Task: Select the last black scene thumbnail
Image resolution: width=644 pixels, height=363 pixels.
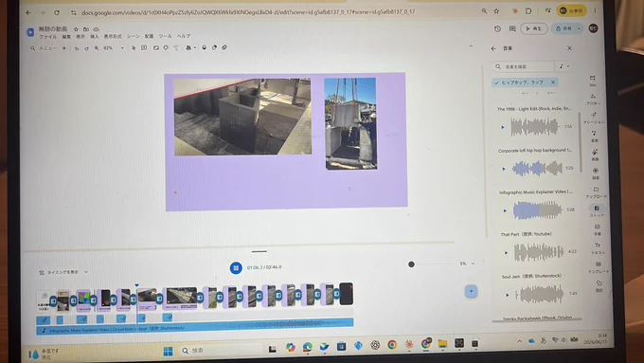Action: (346, 294)
